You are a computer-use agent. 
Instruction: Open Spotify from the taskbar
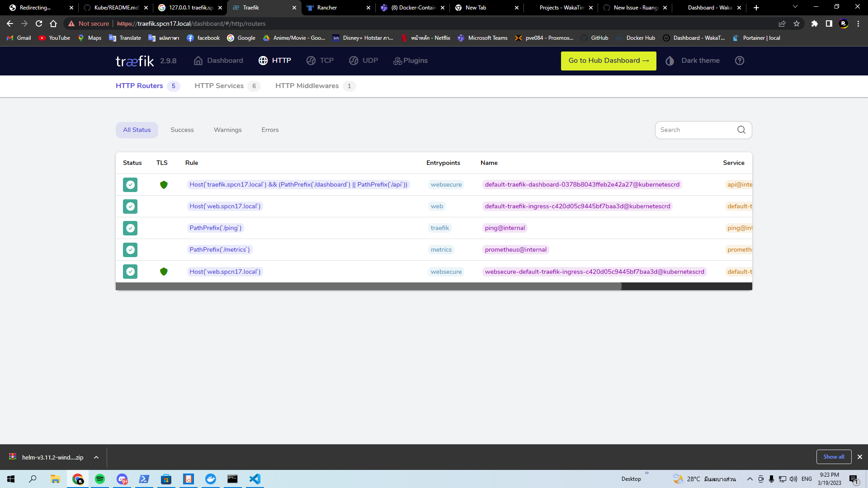(x=100, y=479)
